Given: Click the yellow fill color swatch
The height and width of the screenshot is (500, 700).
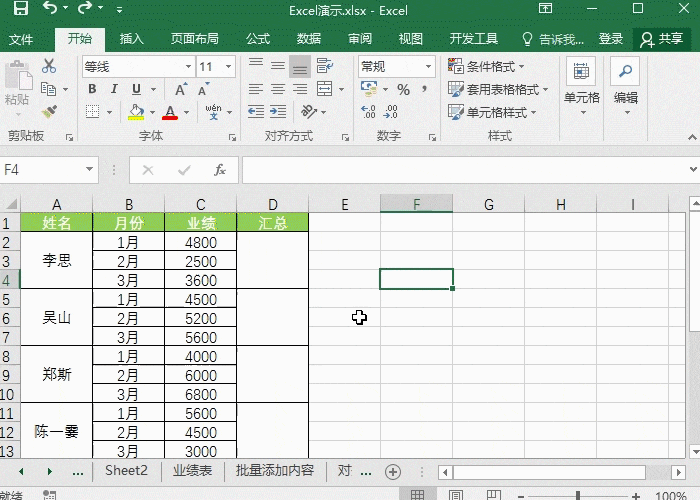Looking at the screenshot, I should tap(137, 112).
